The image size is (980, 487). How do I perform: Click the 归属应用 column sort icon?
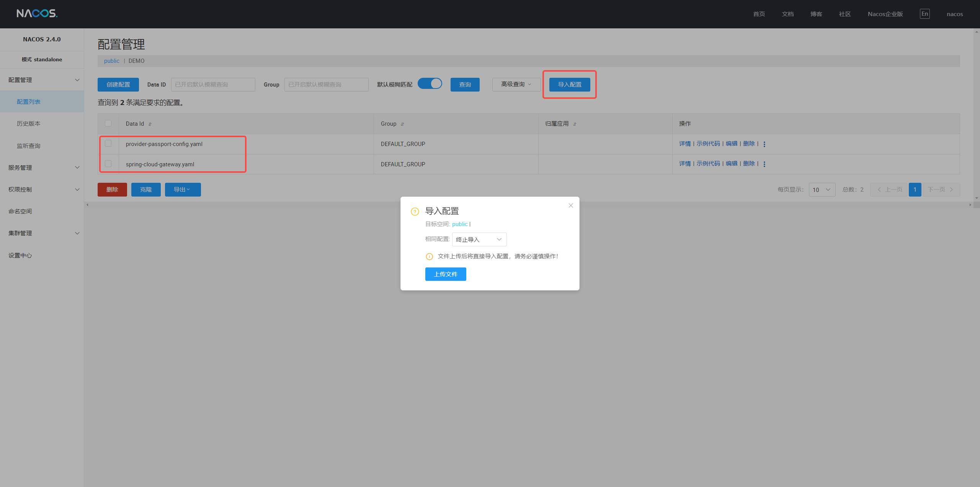tap(575, 124)
